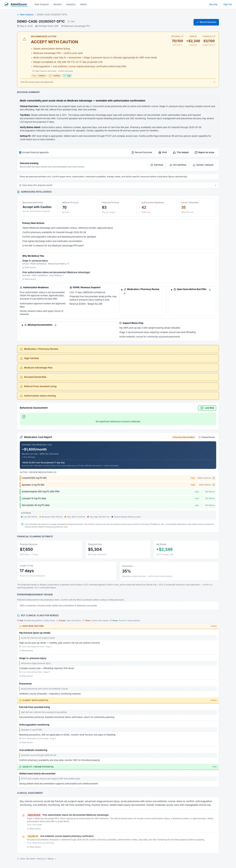
Task: Click the info circle before cost estimates disclaimer
Action: pos(22,524)
